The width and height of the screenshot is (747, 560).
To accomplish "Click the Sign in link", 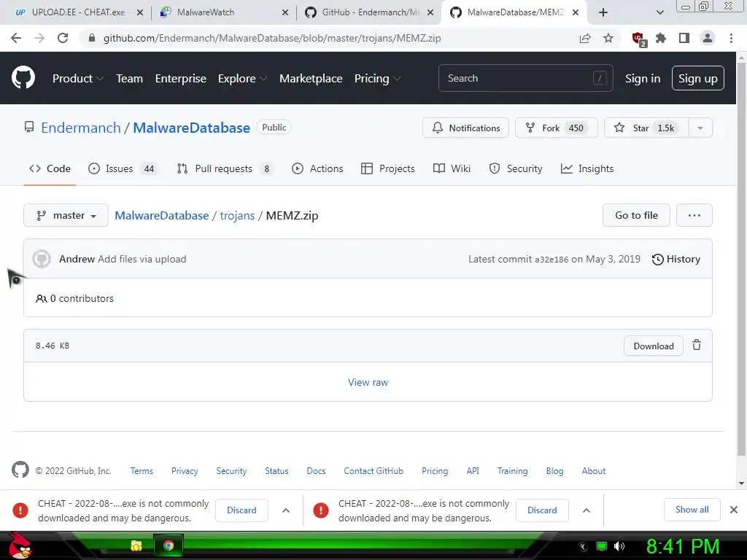I will [x=642, y=79].
